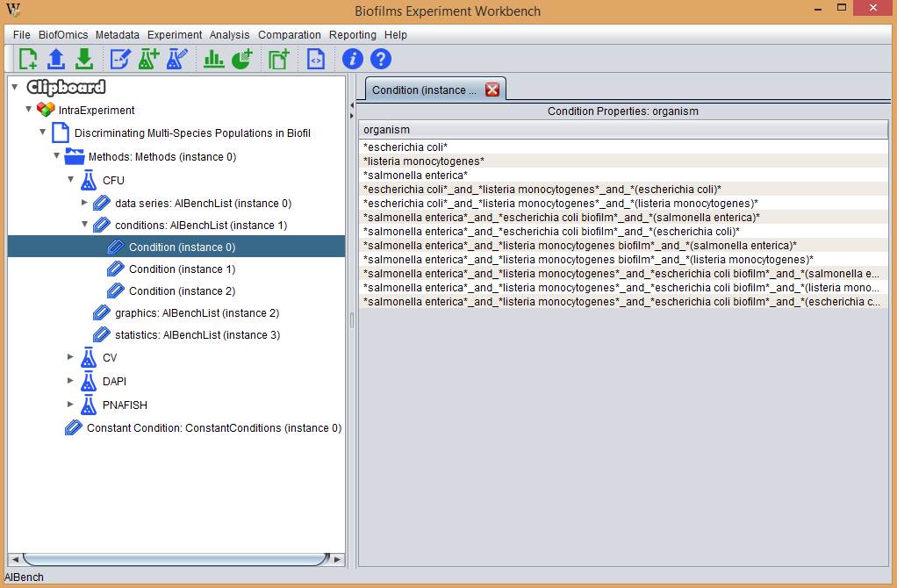897x588 pixels.
Task: Click the scroll right arrow under the tree
Action: pos(338,559)
